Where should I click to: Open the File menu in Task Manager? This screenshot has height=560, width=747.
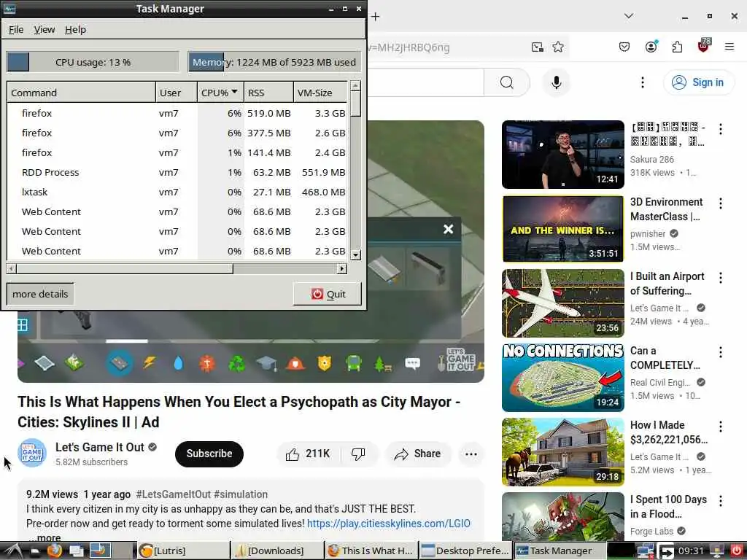[x=16, y=29]
